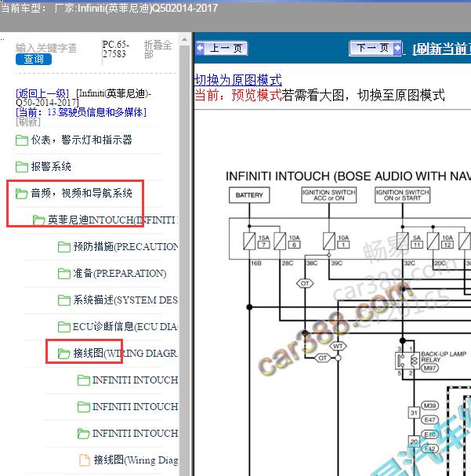Open the second INFINITI INTOUCH subfolder text
The width and height of the screenshot is (471, 476).
(x=136, y=407)
